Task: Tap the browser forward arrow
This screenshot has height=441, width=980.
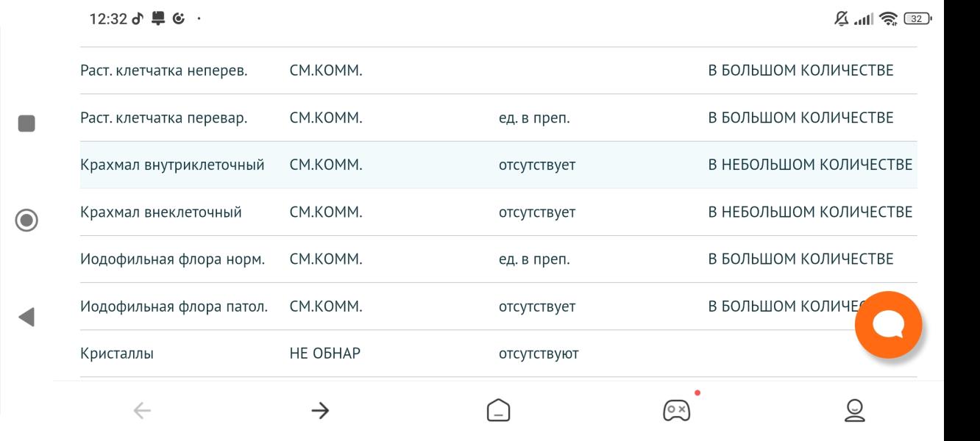Action: (x=320, y=411)
